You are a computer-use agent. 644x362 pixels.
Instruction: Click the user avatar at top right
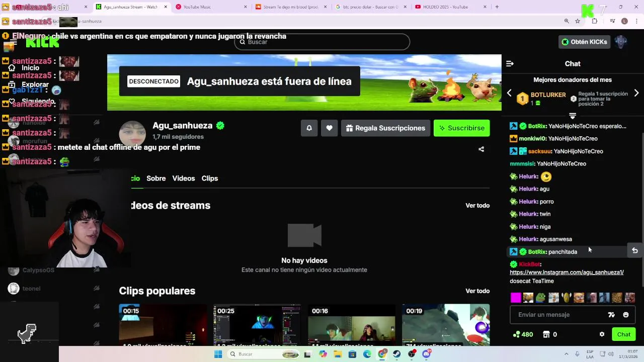[621, 42]
